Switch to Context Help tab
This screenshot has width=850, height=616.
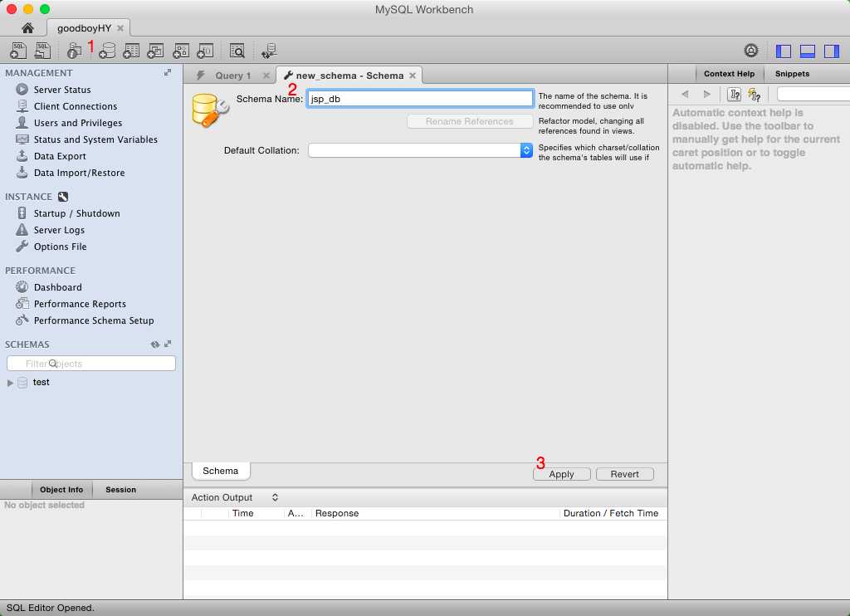(729, 74)
